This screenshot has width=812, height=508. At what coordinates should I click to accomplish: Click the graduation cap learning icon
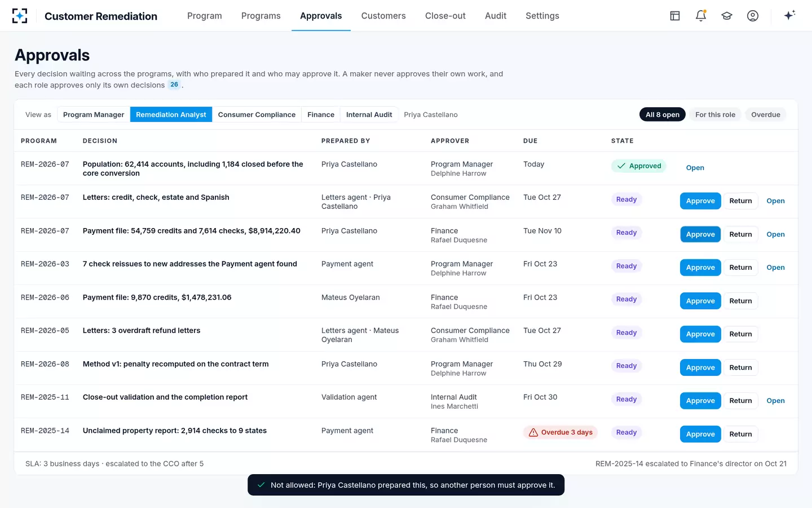pos(727,16)
